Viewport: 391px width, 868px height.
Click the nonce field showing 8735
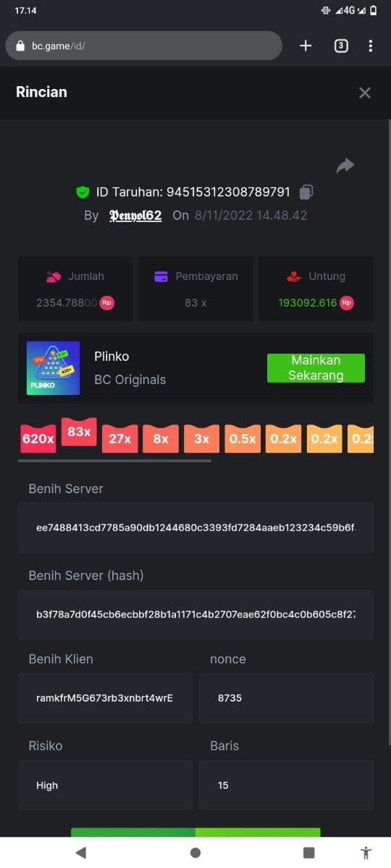tap(286, 698)
